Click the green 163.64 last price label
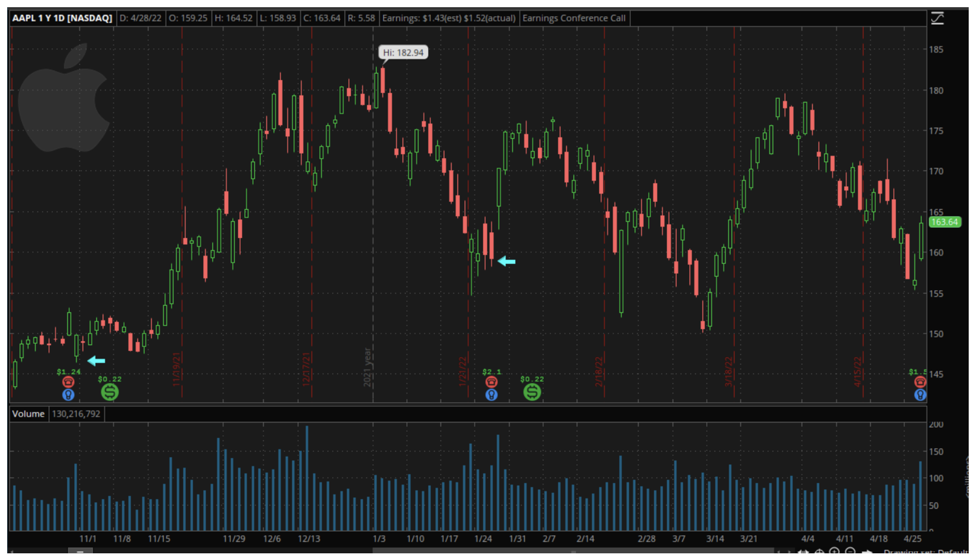Image resolution: width=980 pixels, height=560 pixels. (945, 222)
